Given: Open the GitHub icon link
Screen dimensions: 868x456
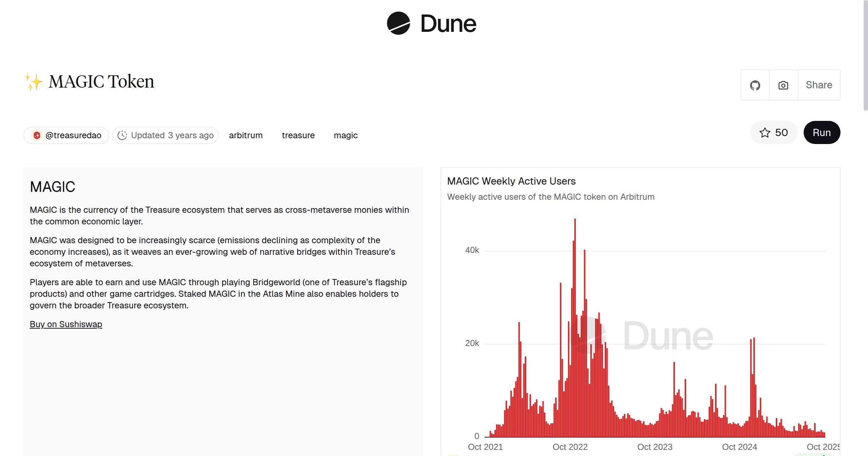Looking at the screenshot, I should pyautogui.click(x=755, y=85).
